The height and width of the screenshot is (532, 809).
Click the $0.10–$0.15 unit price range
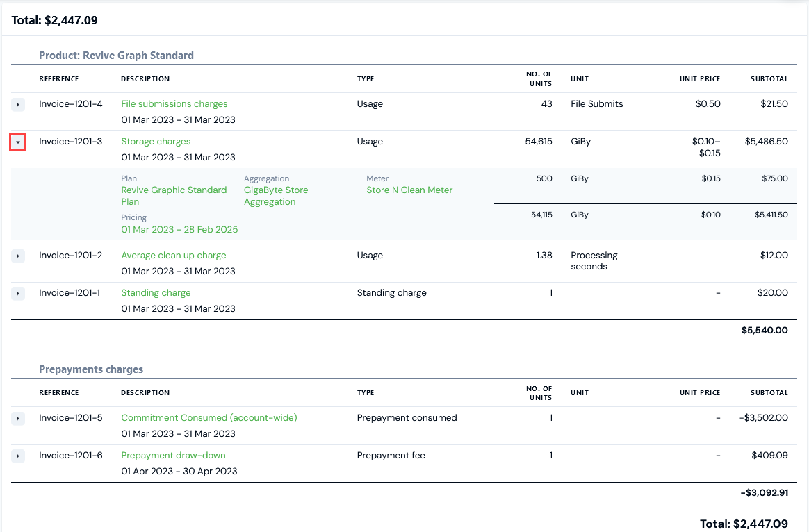click(x=706, y=147)
